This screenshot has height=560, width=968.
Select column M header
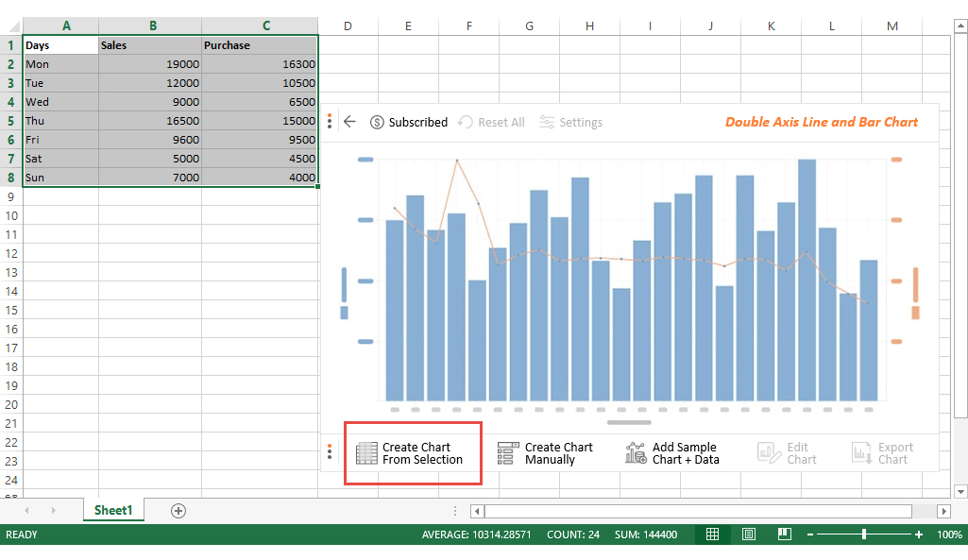(892, 25)
